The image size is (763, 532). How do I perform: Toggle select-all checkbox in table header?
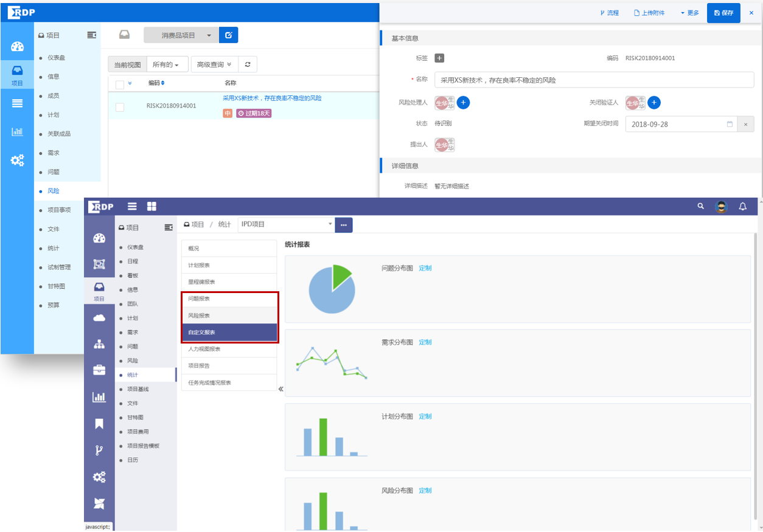coord(120,84)
